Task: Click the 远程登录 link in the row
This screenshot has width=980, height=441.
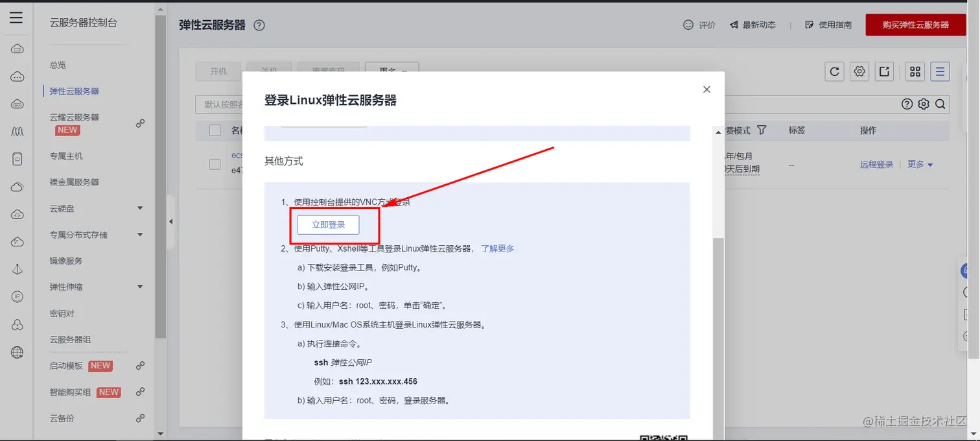Action: tap(876, 165)
